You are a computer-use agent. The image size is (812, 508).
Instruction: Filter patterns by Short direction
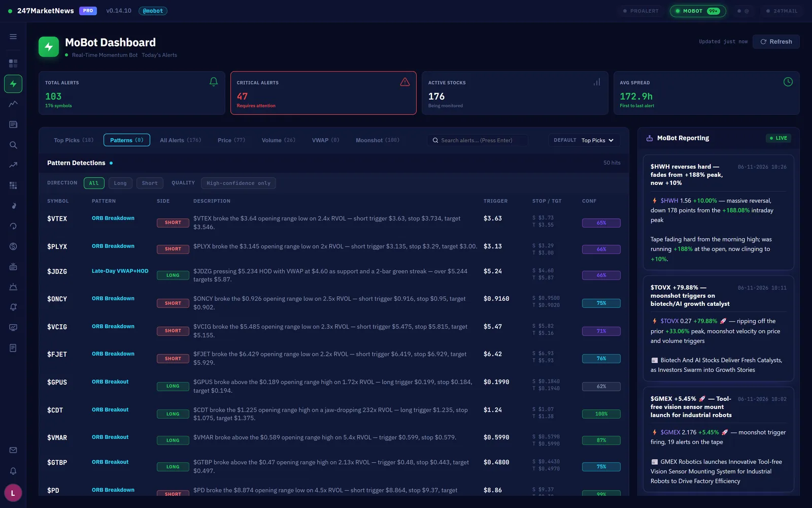[x=150, y=183]
